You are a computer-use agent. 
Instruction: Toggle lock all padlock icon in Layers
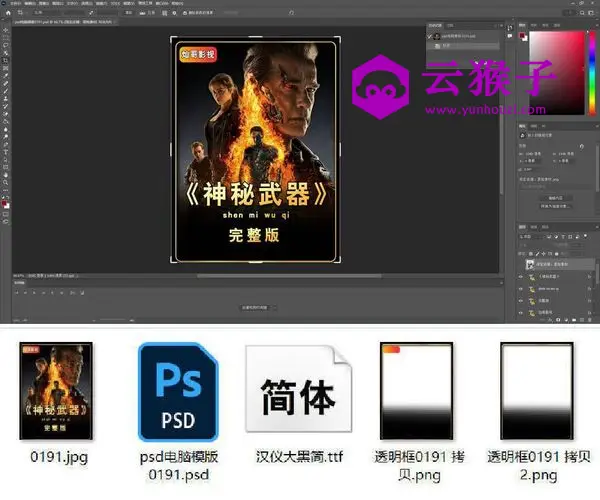click(x=557, y=254)
